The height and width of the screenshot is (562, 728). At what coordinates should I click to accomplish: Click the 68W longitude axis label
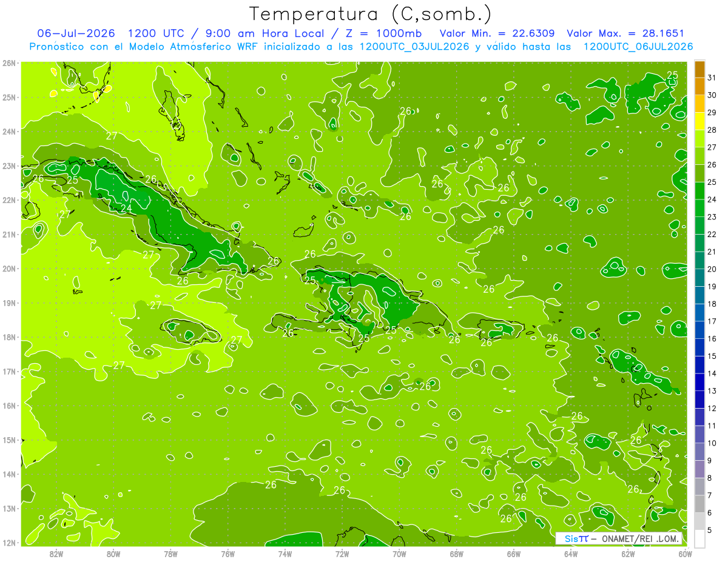coord(456,554)
